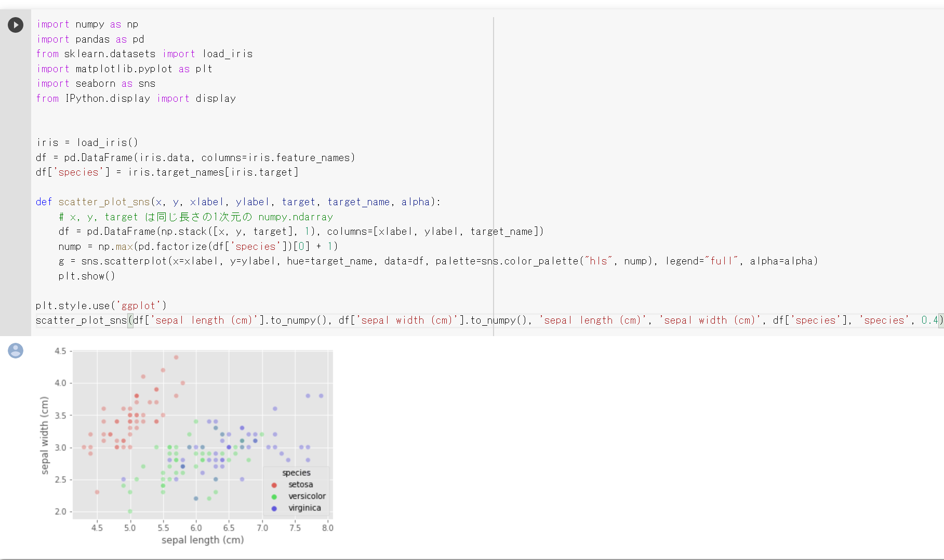Click the 'sepal length (cm)' x-axis label
The image size is (944, 560).
tap(203, 540)
